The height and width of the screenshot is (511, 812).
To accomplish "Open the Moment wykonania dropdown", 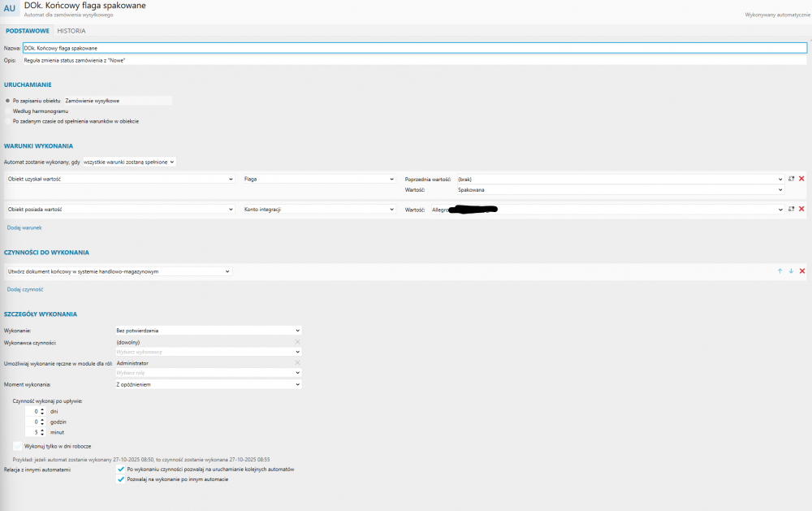I will (208, 384).
